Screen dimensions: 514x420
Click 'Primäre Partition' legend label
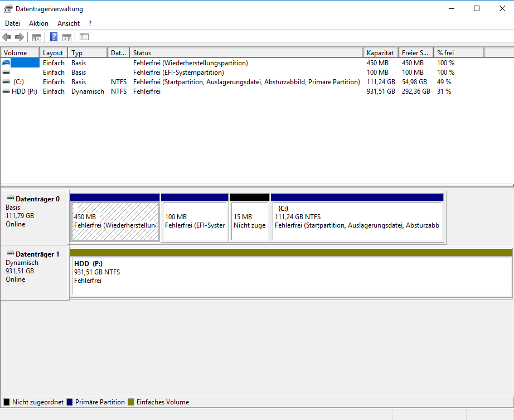click(100, 402)
